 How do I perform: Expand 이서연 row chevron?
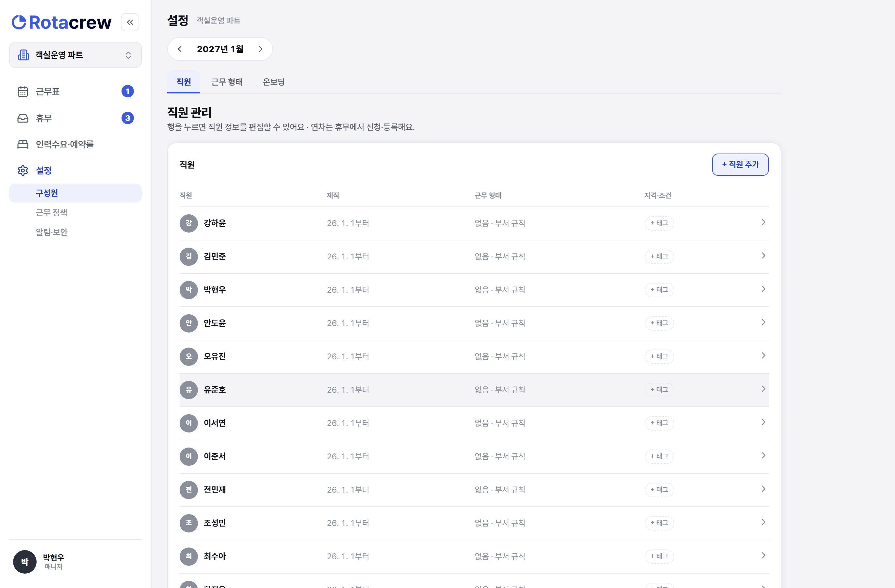pyautogui.click(x=763, y=422)
